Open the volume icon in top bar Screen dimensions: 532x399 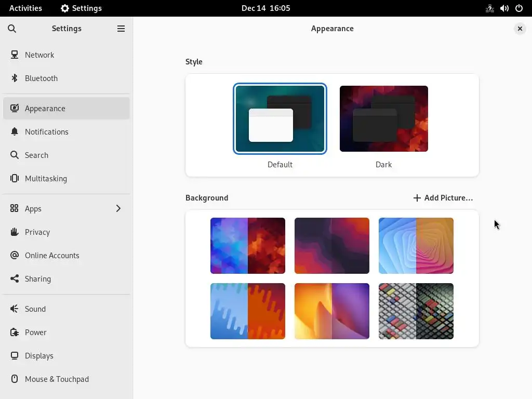click(x=504, y=8)
